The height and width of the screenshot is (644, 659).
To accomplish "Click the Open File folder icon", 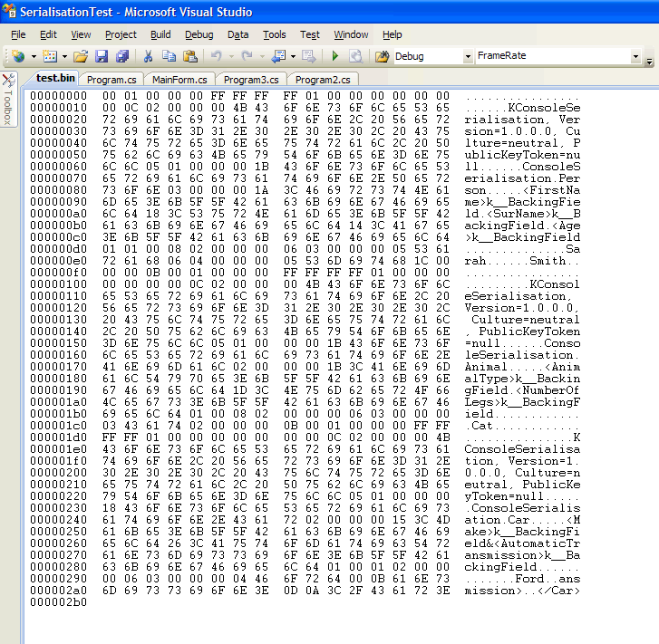I will point(81,56).
